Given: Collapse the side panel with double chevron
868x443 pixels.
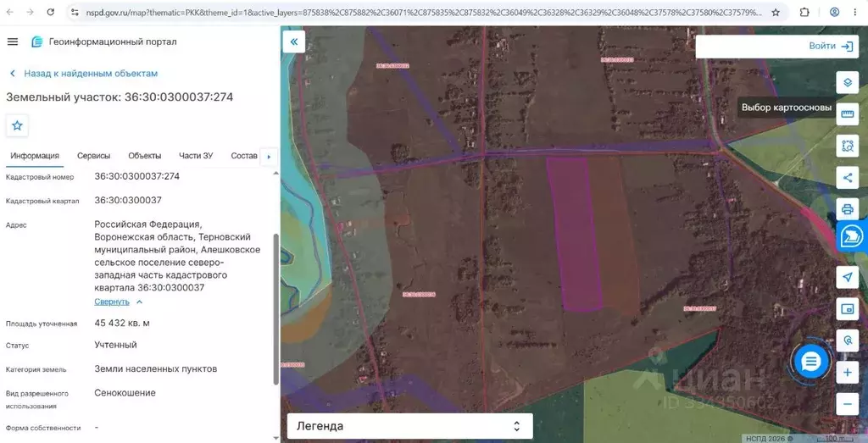Looking at the screenshot, I should [294, 42].
